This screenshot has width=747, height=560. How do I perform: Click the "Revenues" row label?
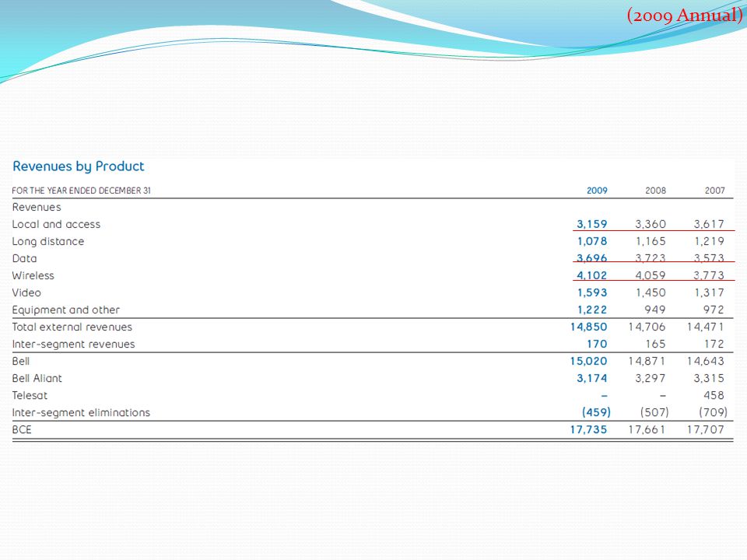37,207
